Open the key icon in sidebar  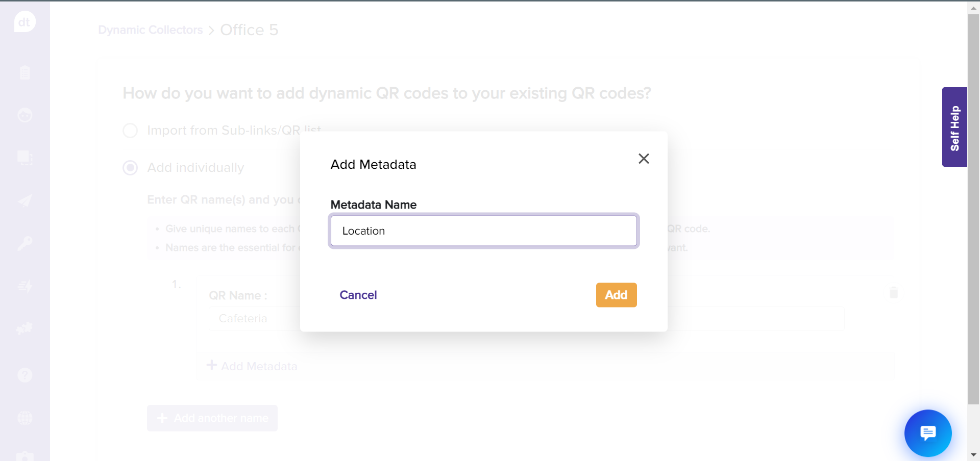click(x=24, y=243)
